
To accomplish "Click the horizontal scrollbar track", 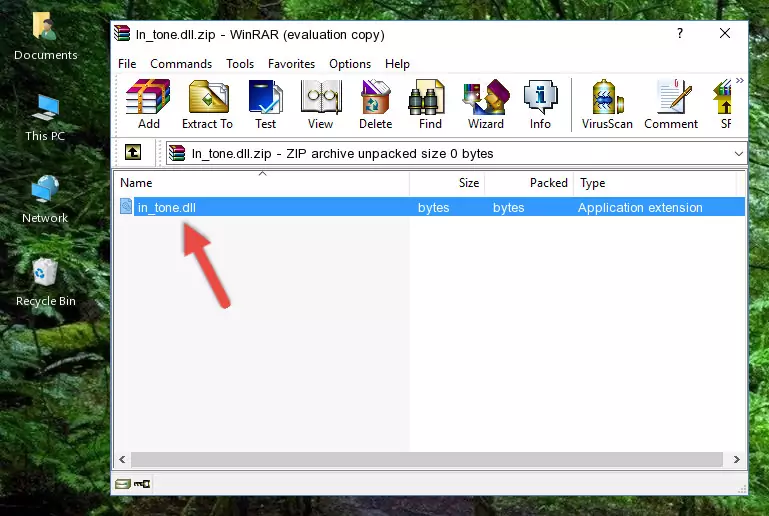I will (x=426, y=459).
